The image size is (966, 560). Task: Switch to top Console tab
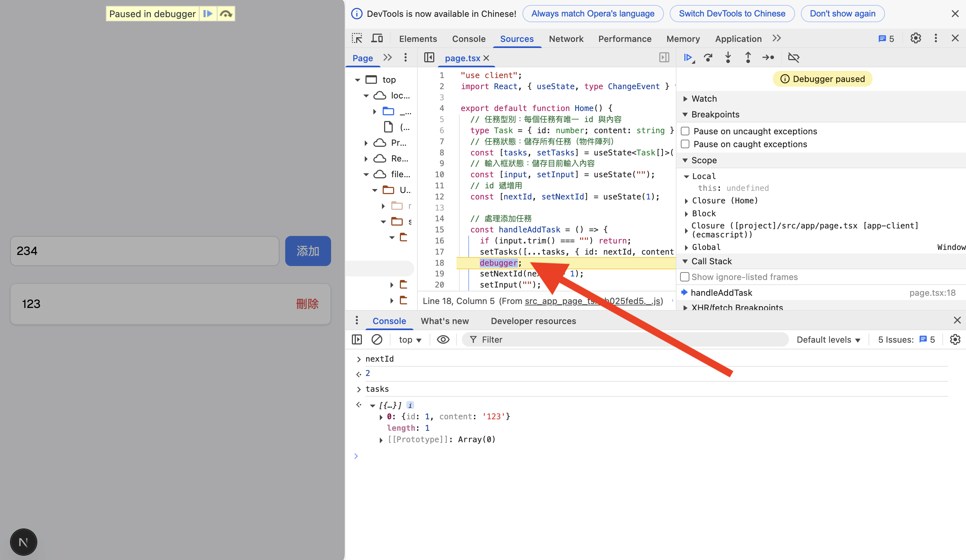[x=469, y=39]
